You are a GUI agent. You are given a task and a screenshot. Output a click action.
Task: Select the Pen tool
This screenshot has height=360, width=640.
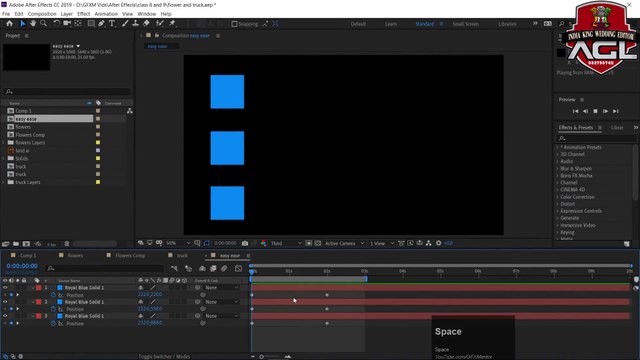pos(101,24)
